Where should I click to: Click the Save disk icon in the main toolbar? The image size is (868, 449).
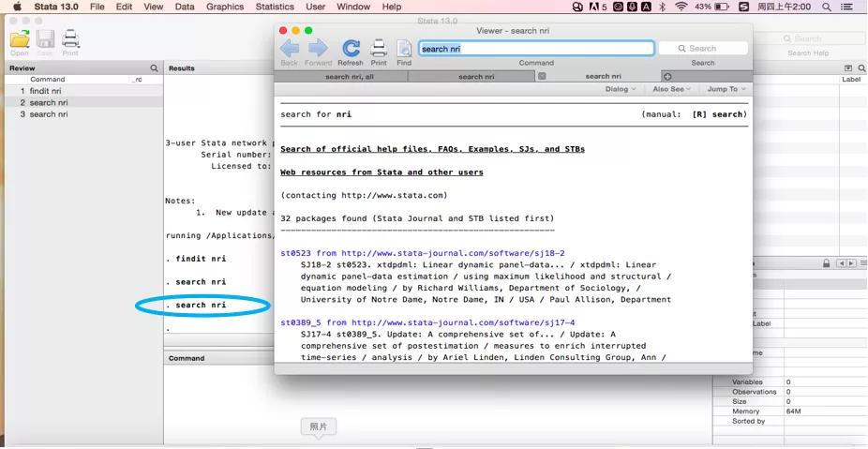pyautogui.click(x=45, y=39)
